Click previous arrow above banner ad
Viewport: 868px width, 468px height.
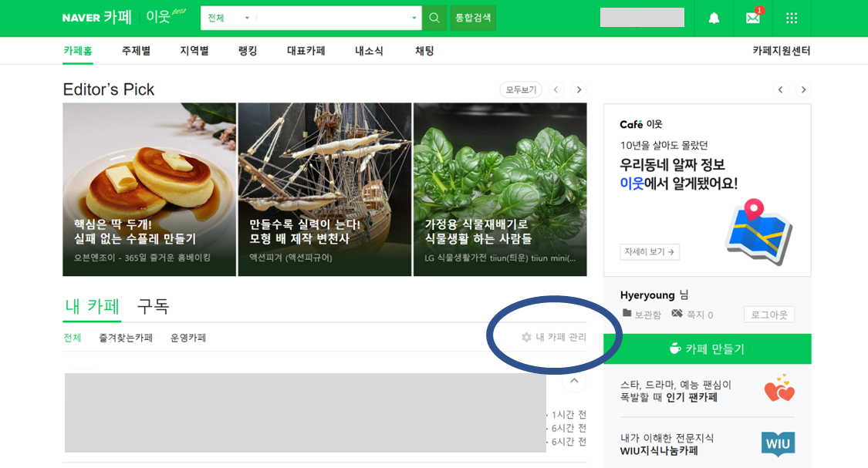781,89
